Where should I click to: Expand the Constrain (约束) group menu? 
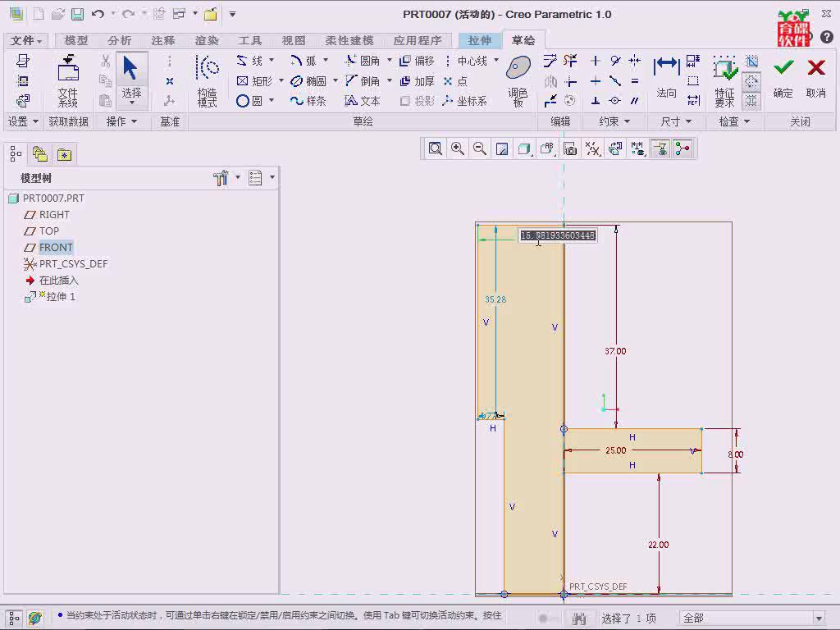pos(614,121)
